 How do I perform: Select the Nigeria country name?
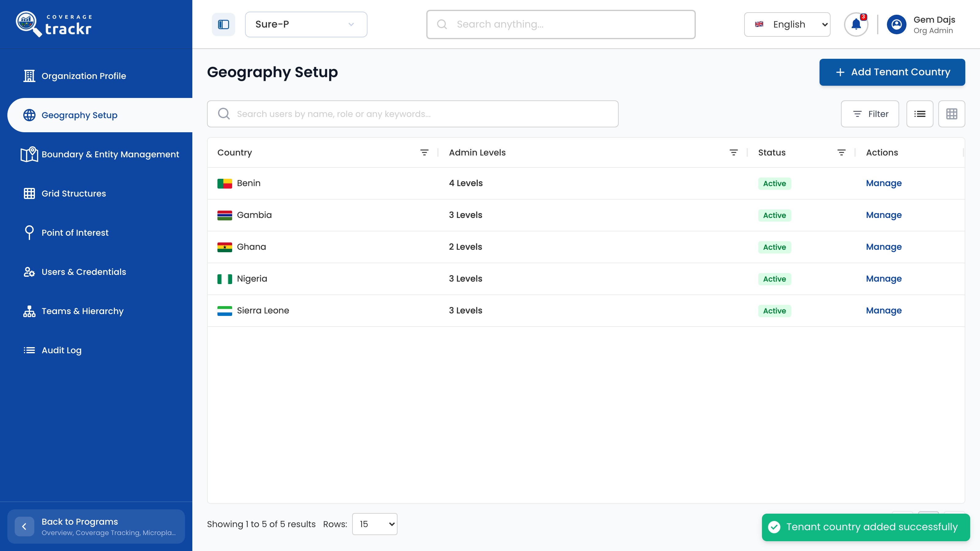(252, 279)
